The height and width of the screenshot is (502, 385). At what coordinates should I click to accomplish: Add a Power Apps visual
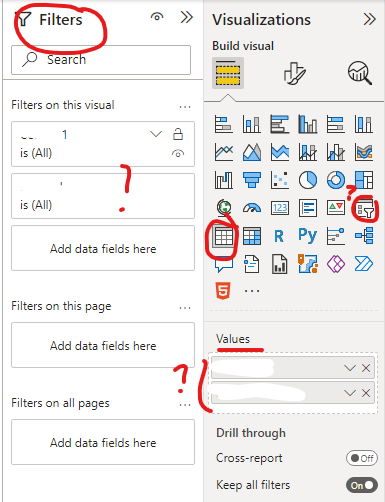point(336,264)
